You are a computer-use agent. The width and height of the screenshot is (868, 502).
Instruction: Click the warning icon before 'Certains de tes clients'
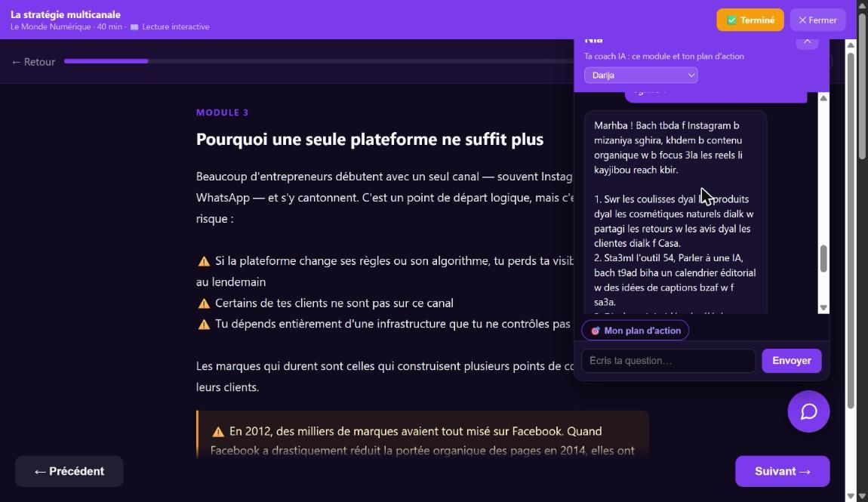204,303
